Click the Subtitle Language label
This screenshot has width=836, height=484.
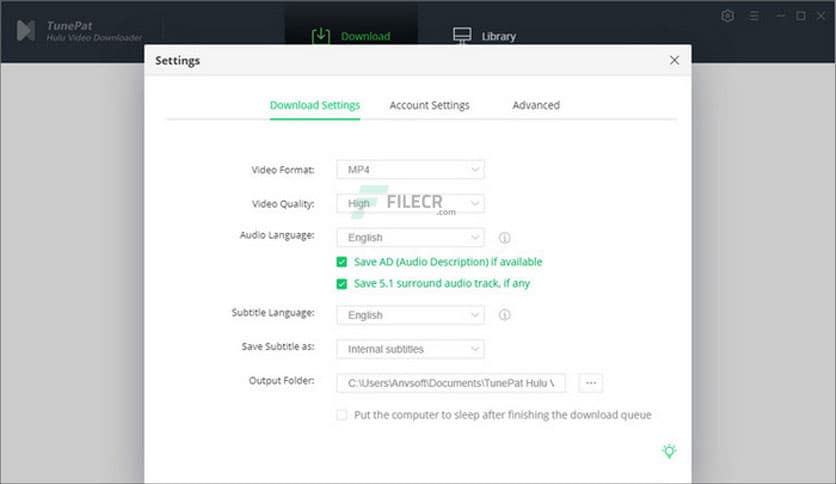[272, 312]
